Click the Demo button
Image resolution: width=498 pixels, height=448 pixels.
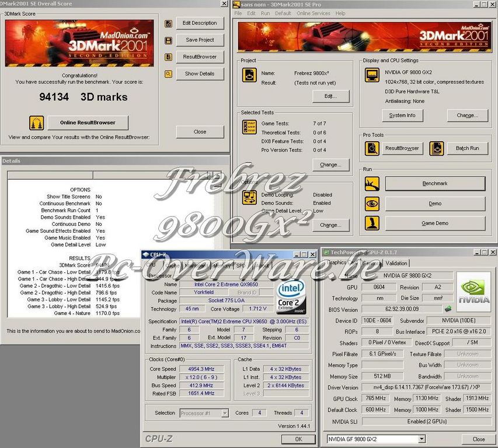point(435,204)
